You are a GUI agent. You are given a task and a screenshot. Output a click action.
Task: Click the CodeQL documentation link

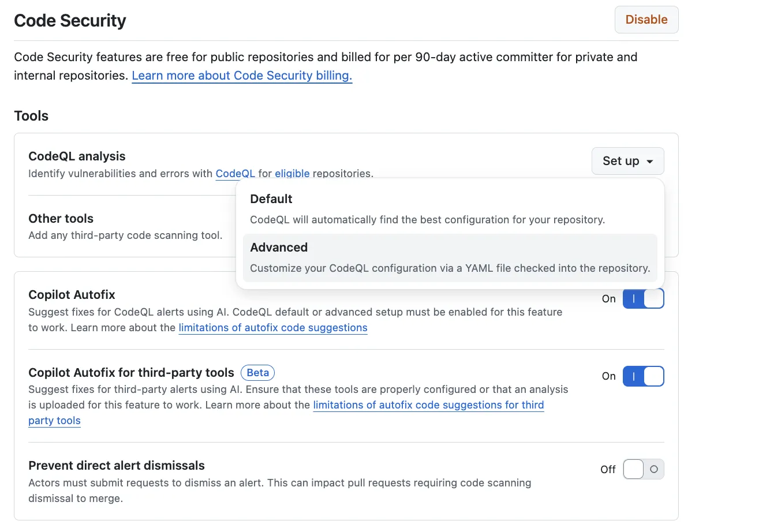point(235,174)
